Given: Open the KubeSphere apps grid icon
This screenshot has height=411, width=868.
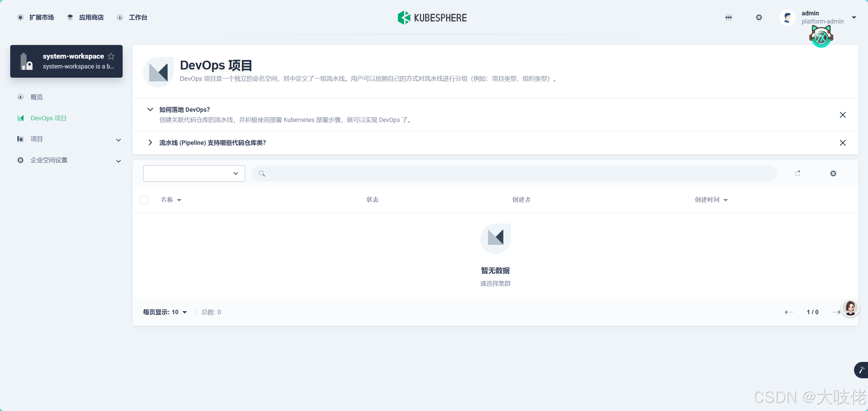Looking at the screenshot, I should coord(729,17).
